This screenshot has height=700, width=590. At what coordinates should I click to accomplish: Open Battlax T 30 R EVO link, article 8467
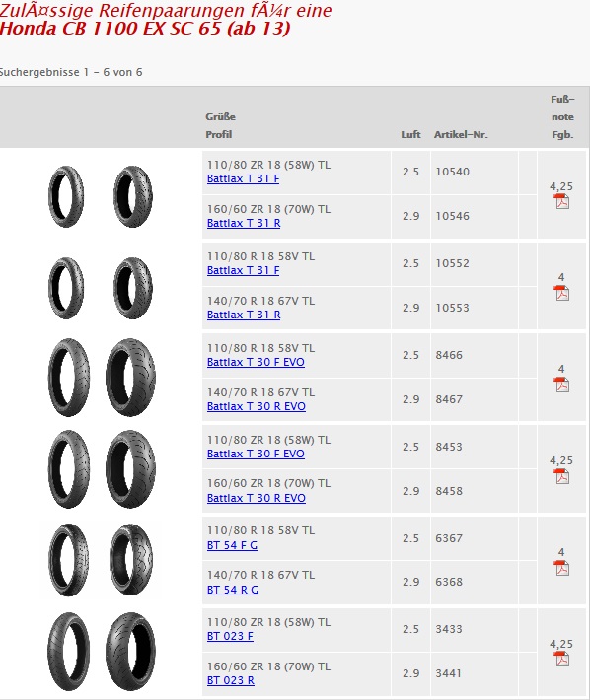pyautogui.click(x=256, y=406)
